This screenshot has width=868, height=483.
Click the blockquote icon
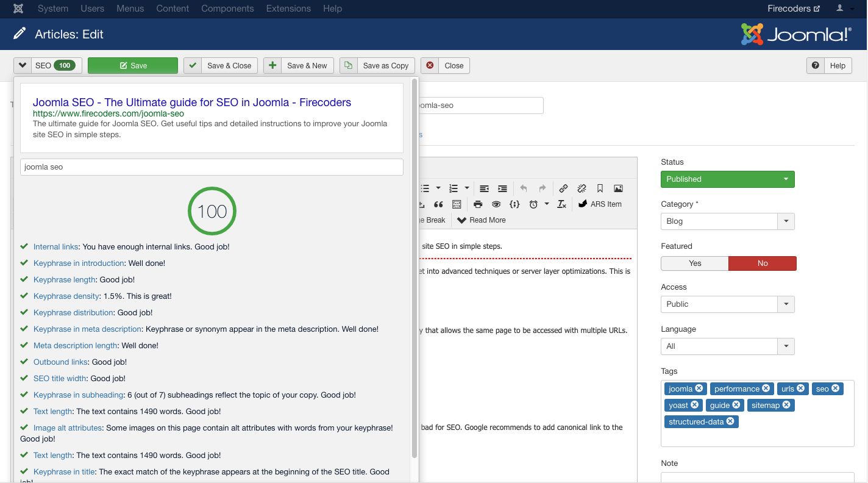coord(438,204)
